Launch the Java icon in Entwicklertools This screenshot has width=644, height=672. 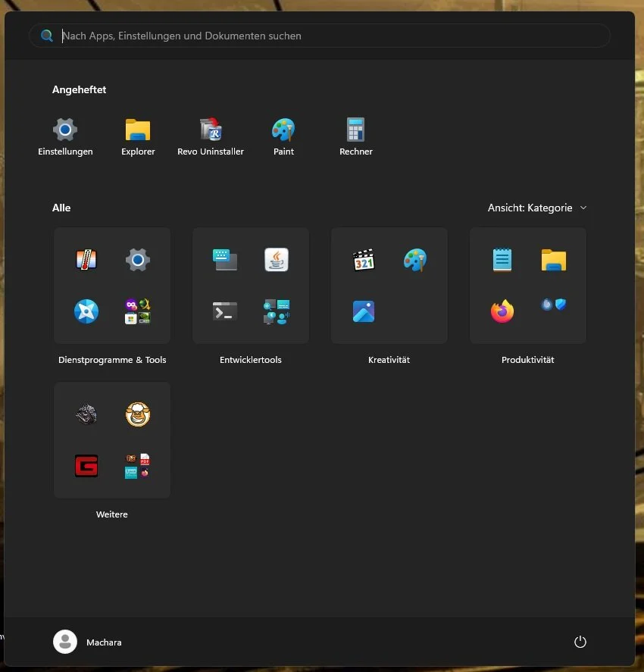(x=277, y=260)
